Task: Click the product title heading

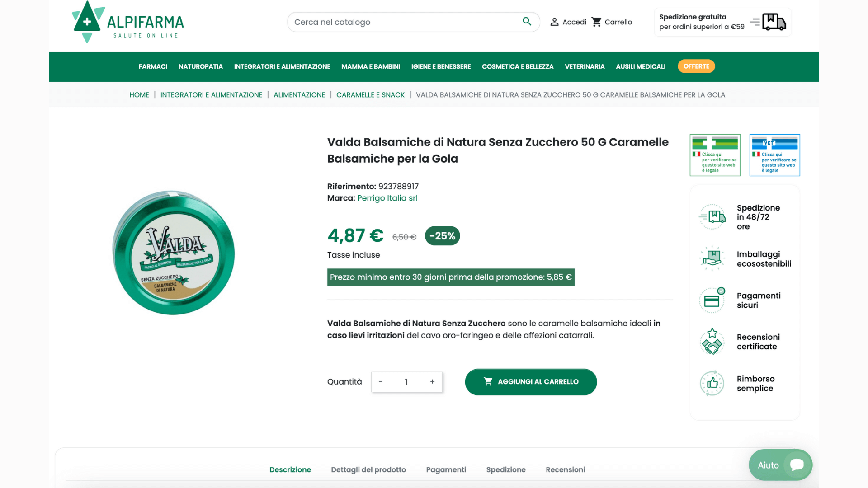Action: point(498,150)
